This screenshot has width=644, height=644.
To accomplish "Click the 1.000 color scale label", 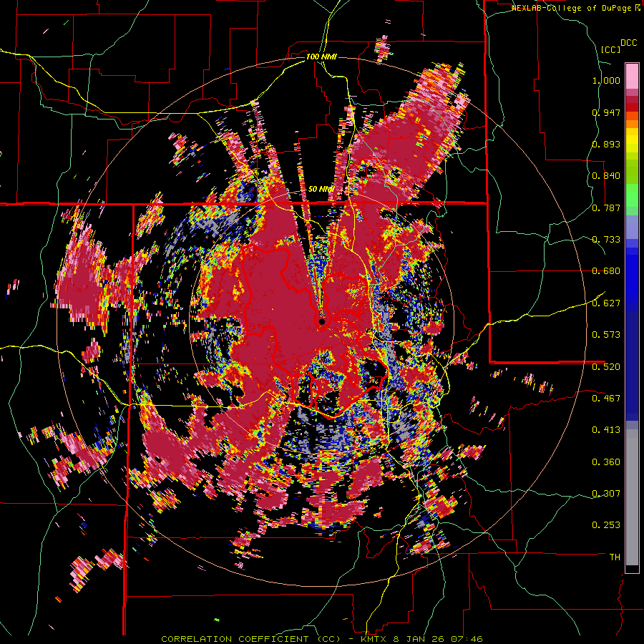I will pyautogui.click(x=606, y=80).
